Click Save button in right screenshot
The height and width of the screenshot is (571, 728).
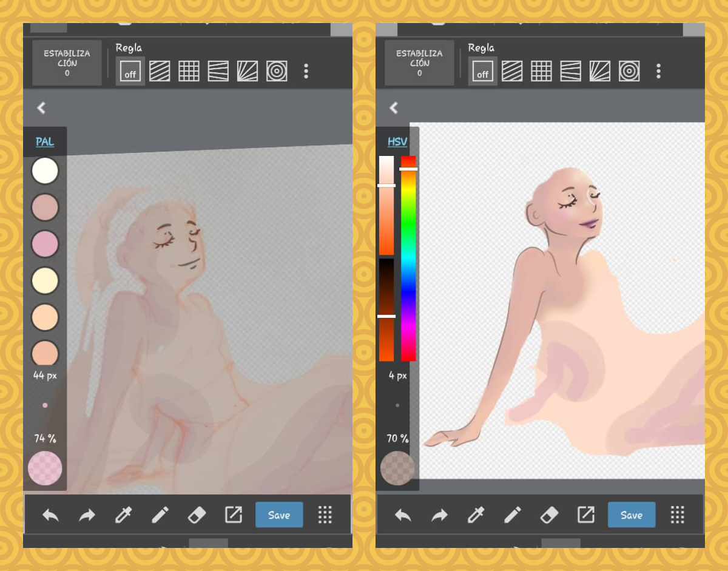point(632,515)
